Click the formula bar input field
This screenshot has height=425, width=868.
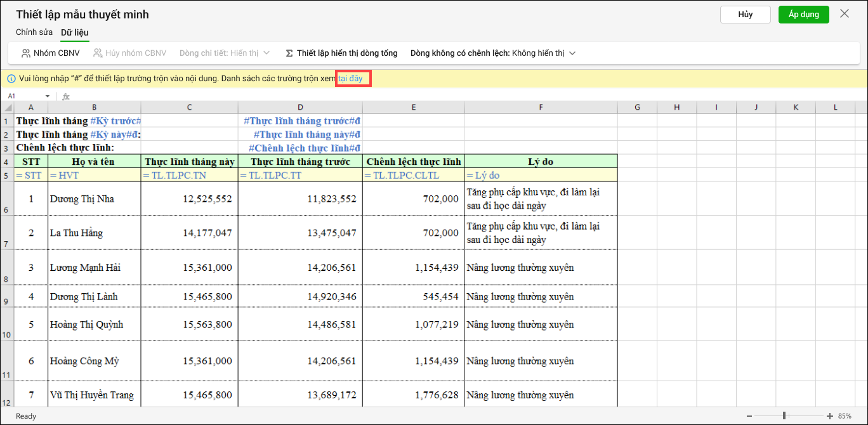pos(444,96)
